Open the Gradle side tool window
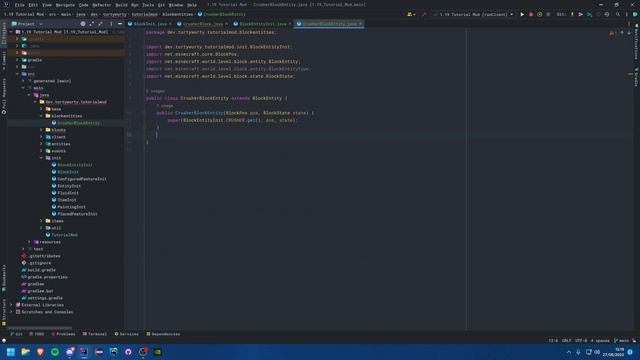 click(636, 77)
